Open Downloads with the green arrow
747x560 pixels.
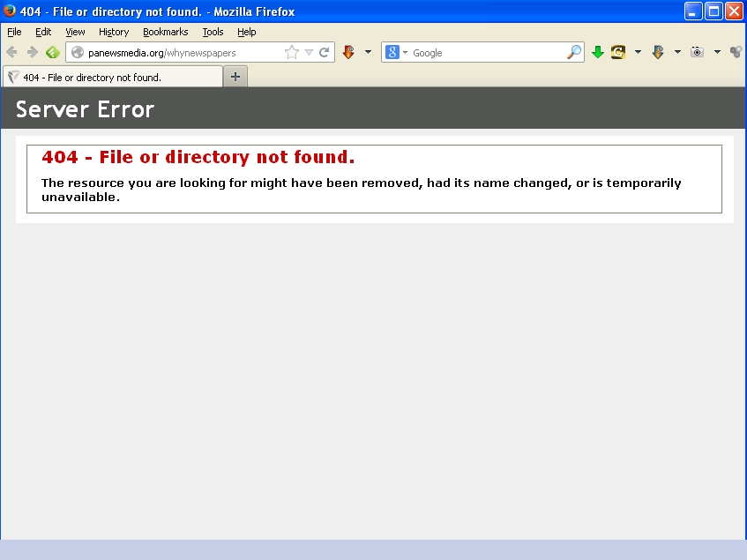(597, 52)
